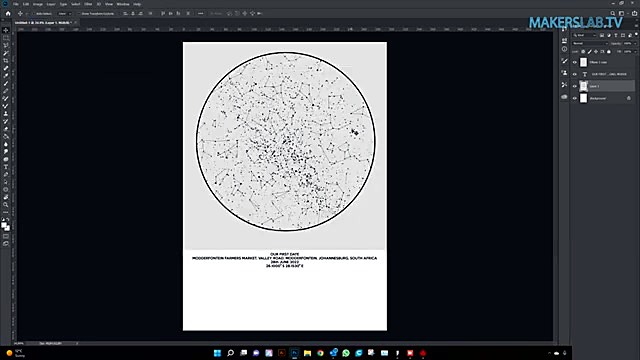Reset default foreground/background colors icon
Image resolution: width=640 pixels, height=360 pixels.
3,220
